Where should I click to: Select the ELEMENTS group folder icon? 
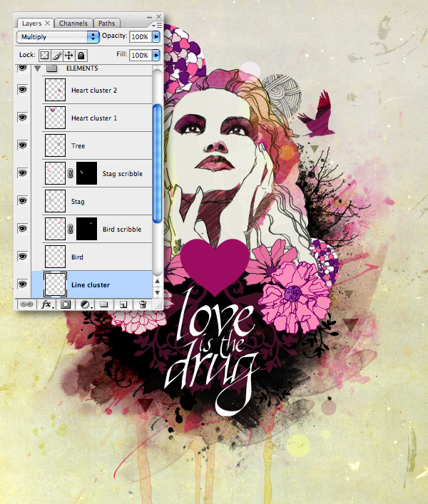[52, 68]
